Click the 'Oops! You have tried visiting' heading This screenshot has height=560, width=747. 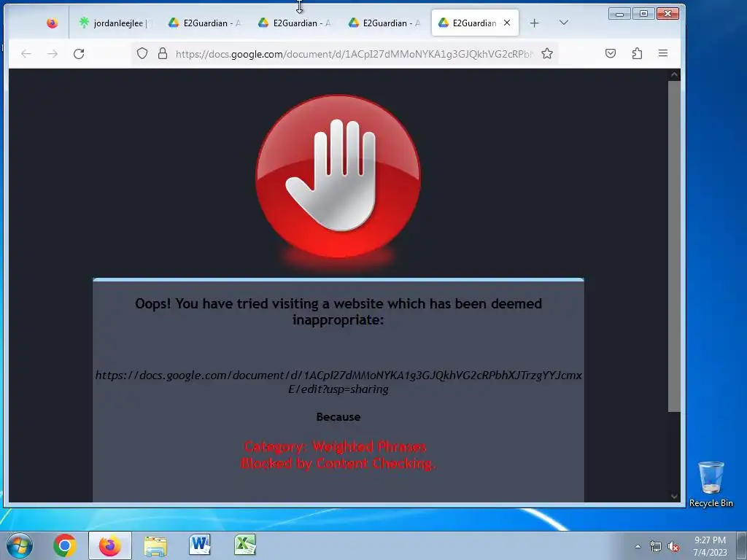pyautogui.click(x=338, y=311)
